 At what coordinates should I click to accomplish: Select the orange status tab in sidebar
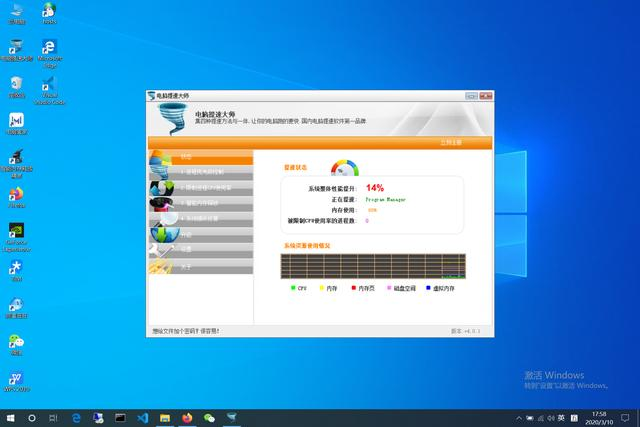pos(201,157)
